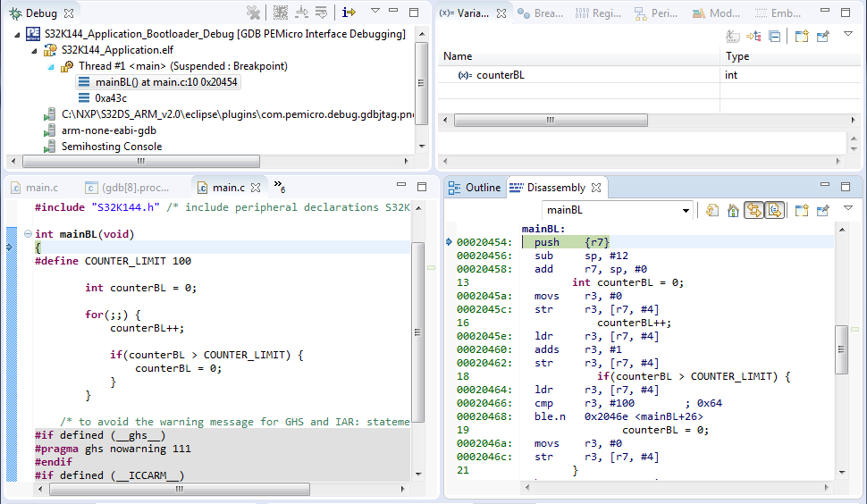This screenshot has width=867, height=504.
Task: Click Go to Current Program Counter home icon
Action: pos(733,210)
